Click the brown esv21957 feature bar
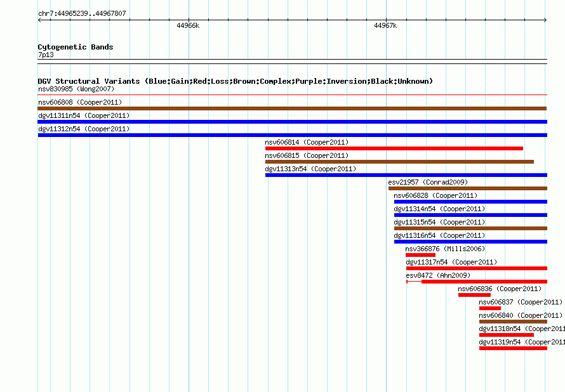Screen dimensions: 565x392 pyautogui.click(x=468, y=188)
